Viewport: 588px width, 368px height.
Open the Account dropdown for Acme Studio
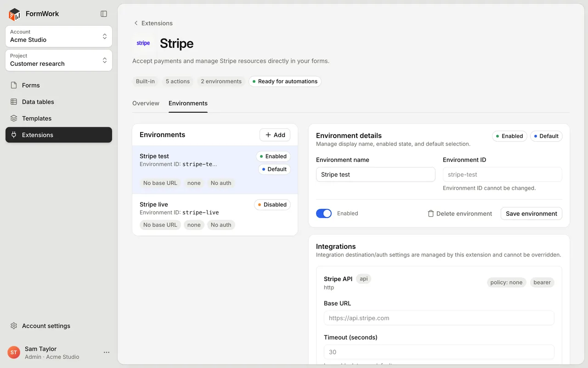[x=59, y=36]
